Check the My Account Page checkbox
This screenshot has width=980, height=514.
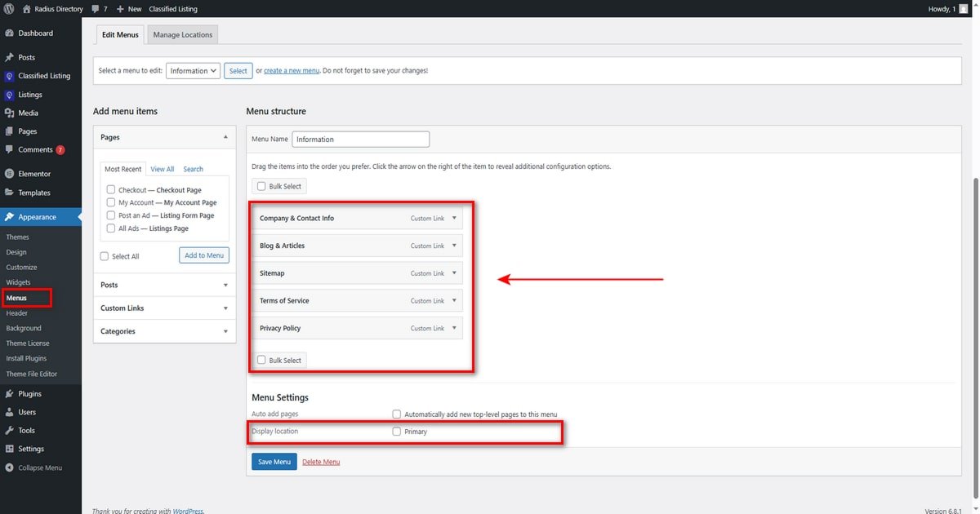coord(111,202)
